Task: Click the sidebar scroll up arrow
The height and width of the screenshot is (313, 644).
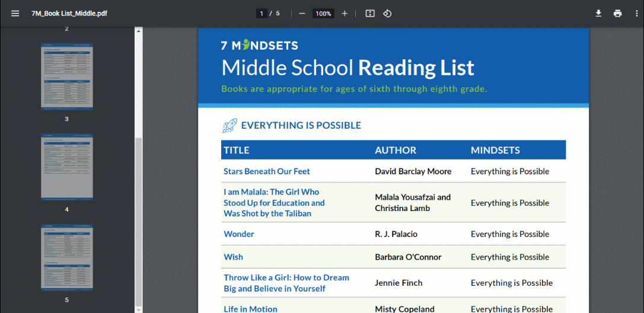Action: 138,31
